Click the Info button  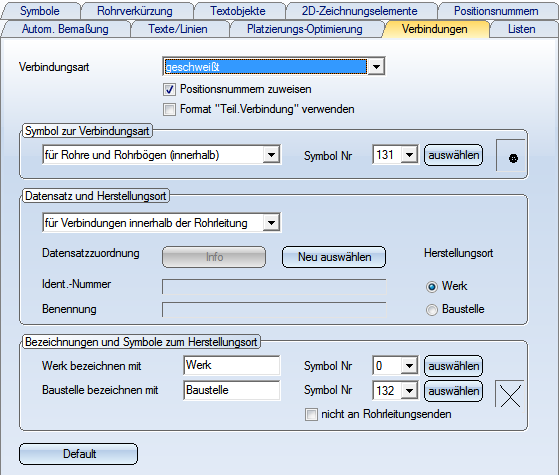pos(214,257)
